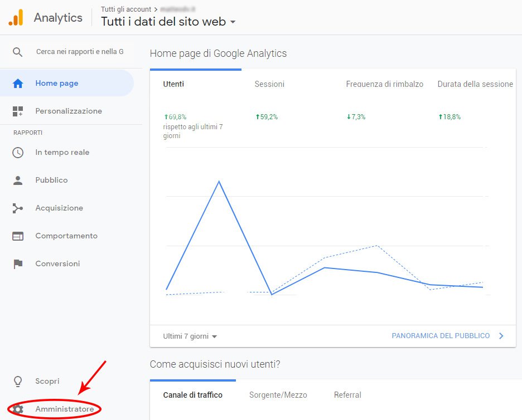Click the In tempo reale clock icon
Screen dimensions: 522x420
18,152
